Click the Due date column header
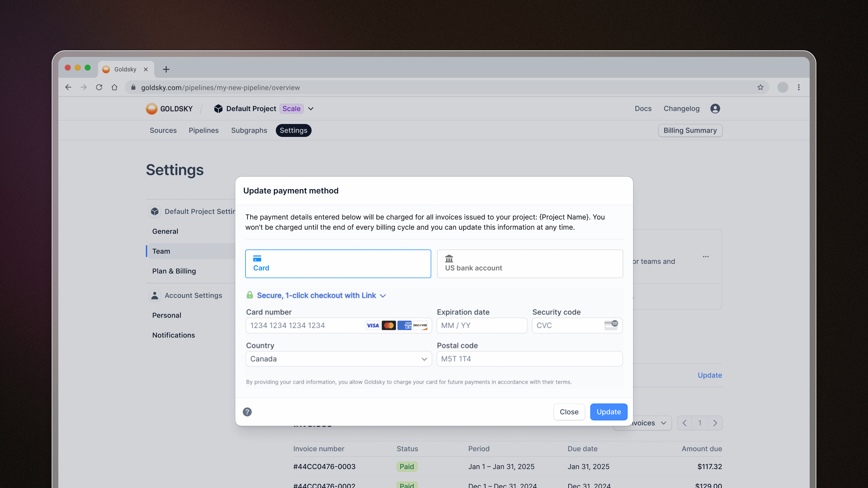This screenshot has width=868, height=488. click(x=583, y=449)
